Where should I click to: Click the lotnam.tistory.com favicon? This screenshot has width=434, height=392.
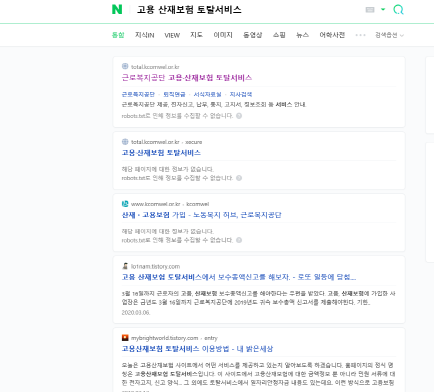point(125,266)
